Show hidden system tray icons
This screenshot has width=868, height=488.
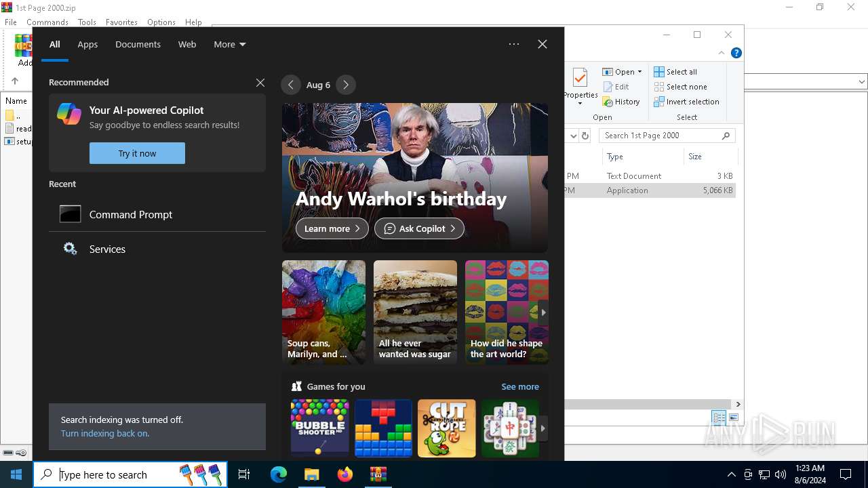[x=731, y=474]
